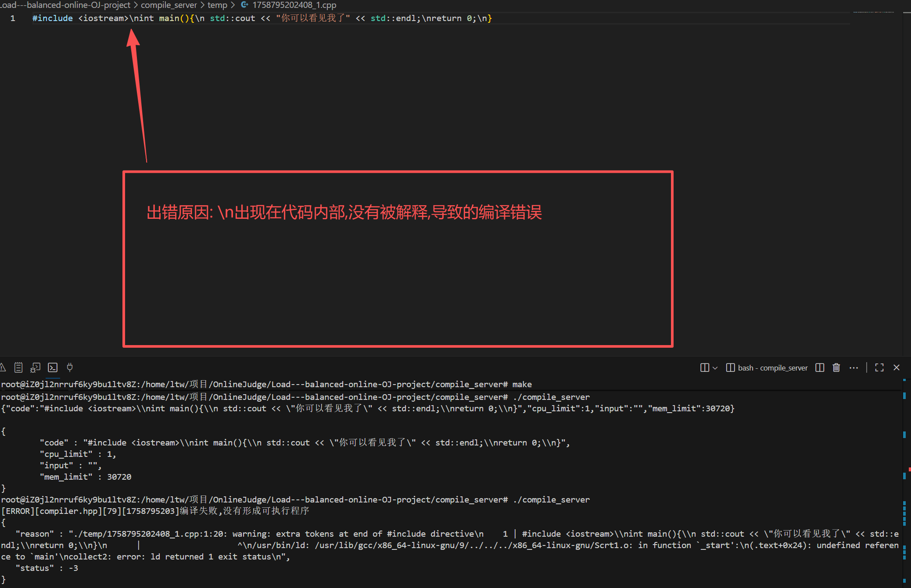Image resolution: width=911 pixels, height=588 pixels.
Task: Switch to the Terminal panel icon
Action: point(53,367)
